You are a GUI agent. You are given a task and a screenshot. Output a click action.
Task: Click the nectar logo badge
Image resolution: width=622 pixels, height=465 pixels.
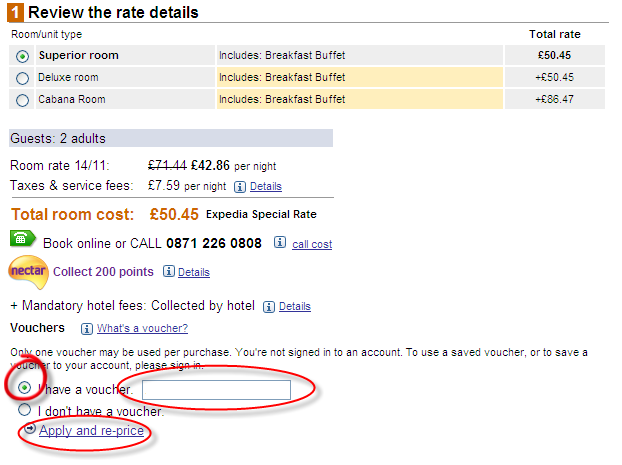pos(28,272)
